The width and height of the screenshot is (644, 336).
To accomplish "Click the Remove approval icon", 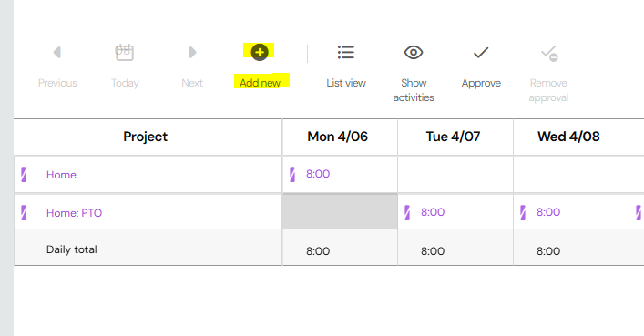I will click(x=549, y=54).
